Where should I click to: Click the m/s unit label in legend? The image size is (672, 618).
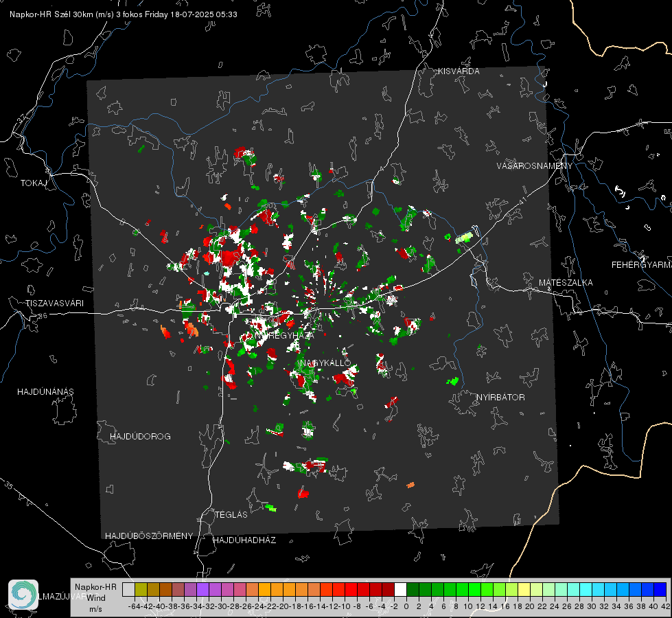(x=95, y=609)
